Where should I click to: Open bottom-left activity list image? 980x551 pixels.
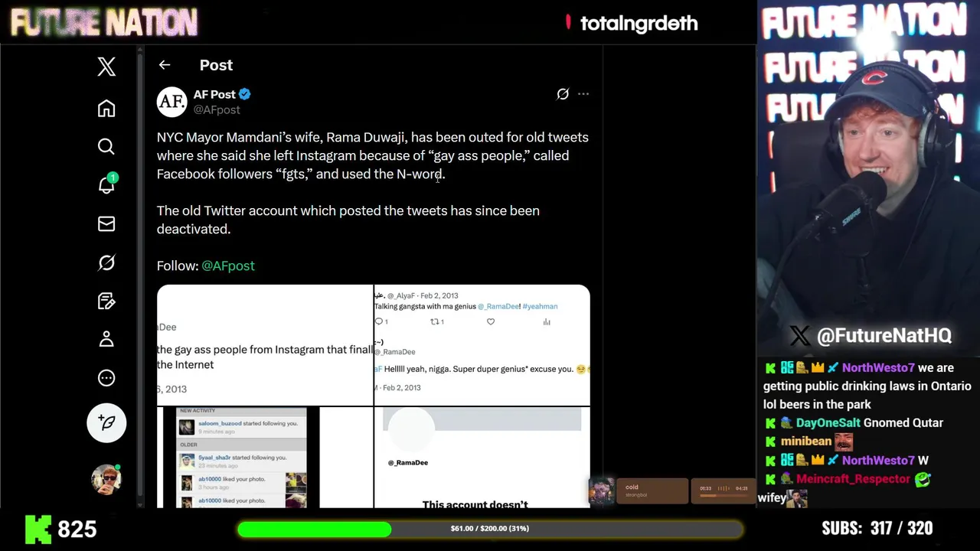click(x=265, y=458)
